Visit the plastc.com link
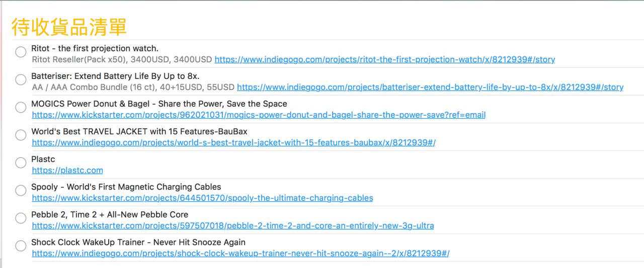Viewport: 644px width, 268px height. [67, 170]
